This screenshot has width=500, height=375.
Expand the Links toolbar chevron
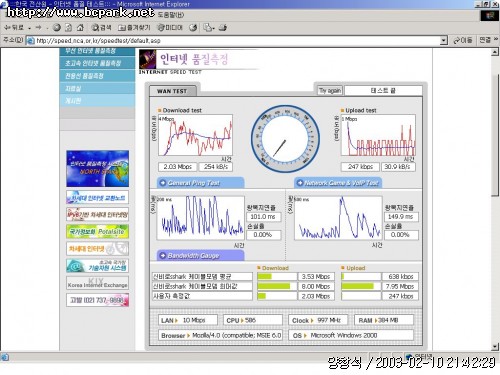(496, 40)
